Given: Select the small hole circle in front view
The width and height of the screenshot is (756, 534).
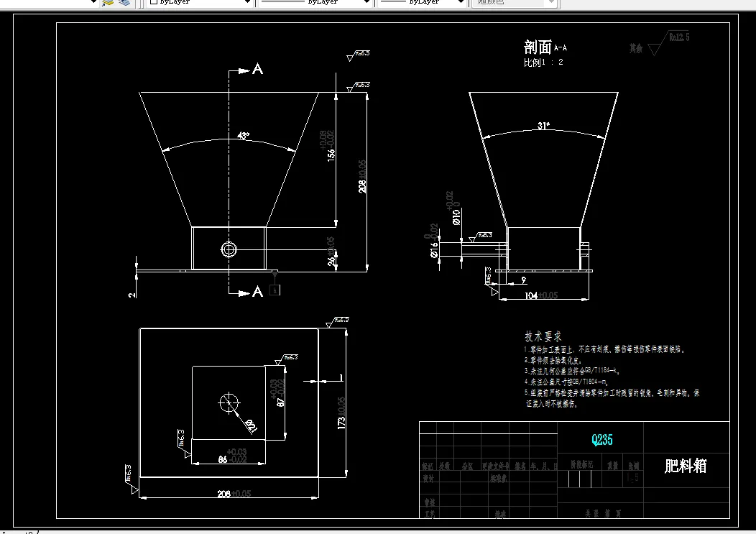Looking at the screenshot, I should coord(229,249).
